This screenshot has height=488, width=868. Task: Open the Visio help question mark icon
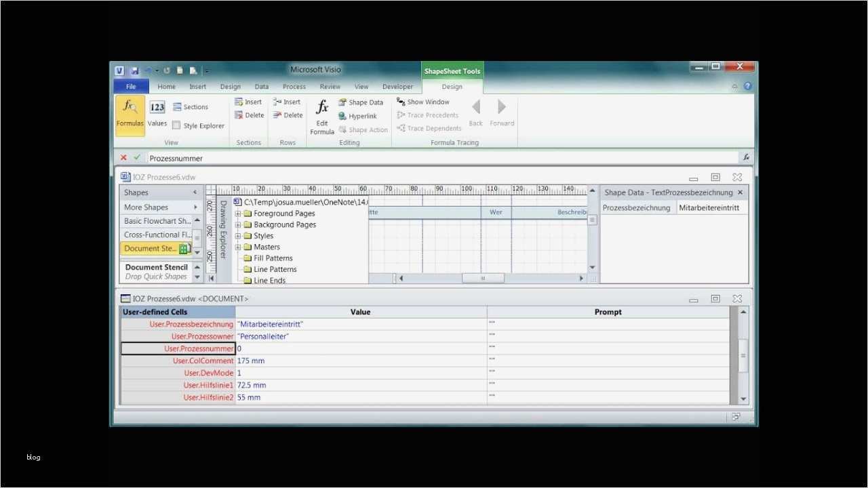pyautogui.click(x=747, y=86)
